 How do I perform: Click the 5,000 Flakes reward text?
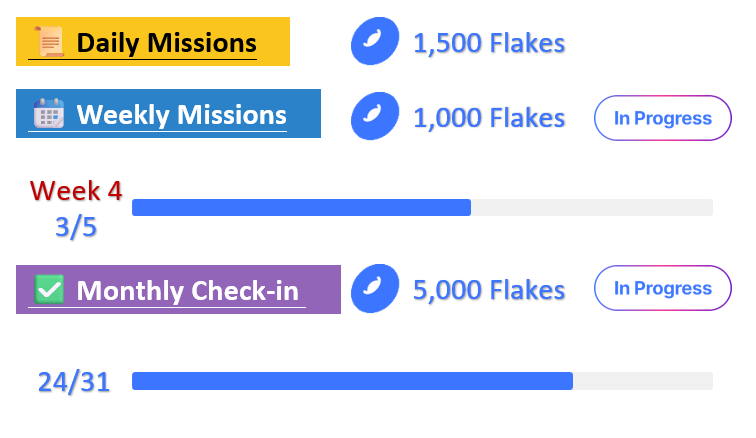click(x=489, y=290)
